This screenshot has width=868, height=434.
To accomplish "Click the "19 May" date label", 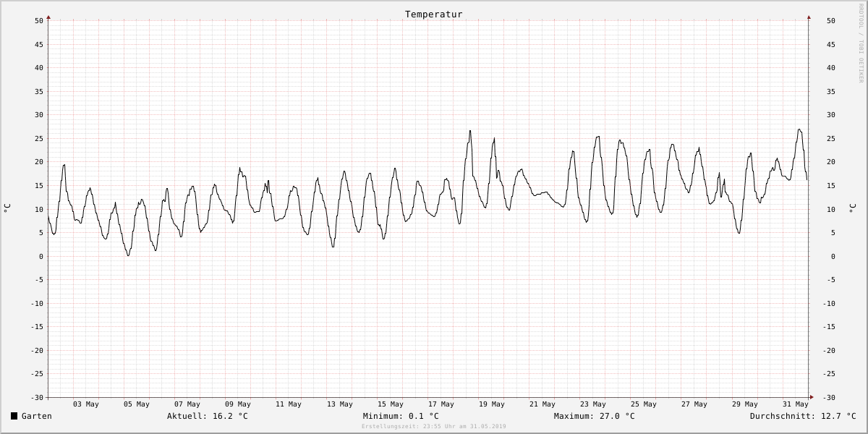I will (x=492, y=404).
